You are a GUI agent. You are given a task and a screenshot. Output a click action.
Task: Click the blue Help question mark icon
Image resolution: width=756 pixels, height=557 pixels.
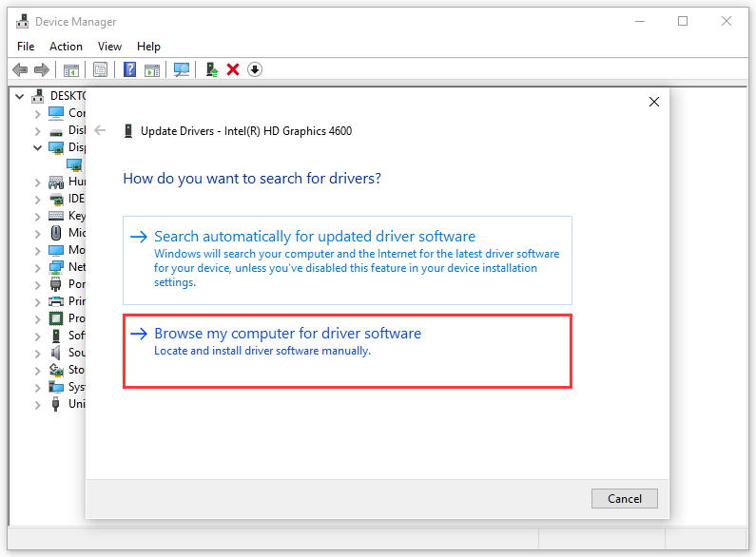pos(129,70)
